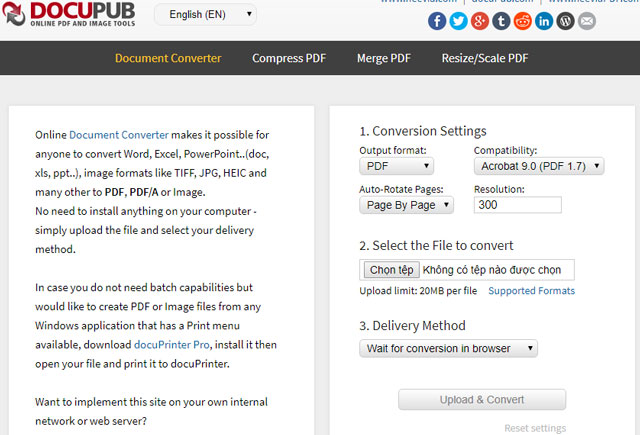Focus the Resolution field showing 300
640x435 pixels.
(x=518, y=205)
